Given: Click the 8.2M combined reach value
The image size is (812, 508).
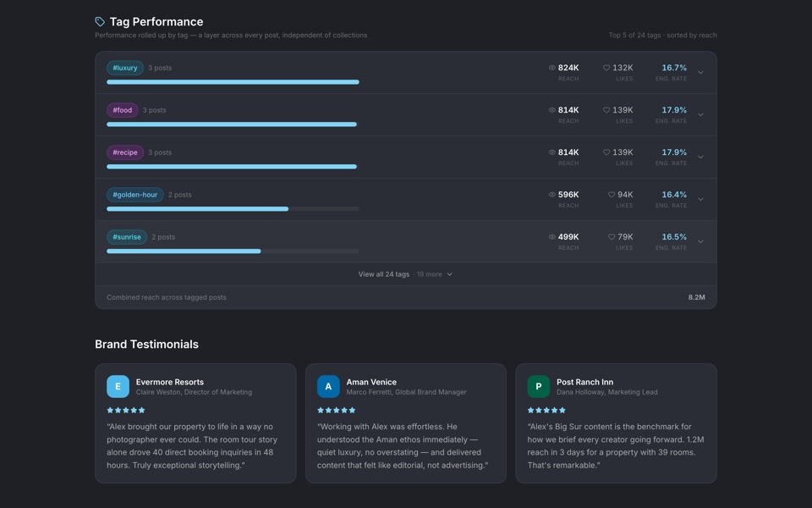Looking at the screenshot, I should pyautogui.click(x=696, y=297).
